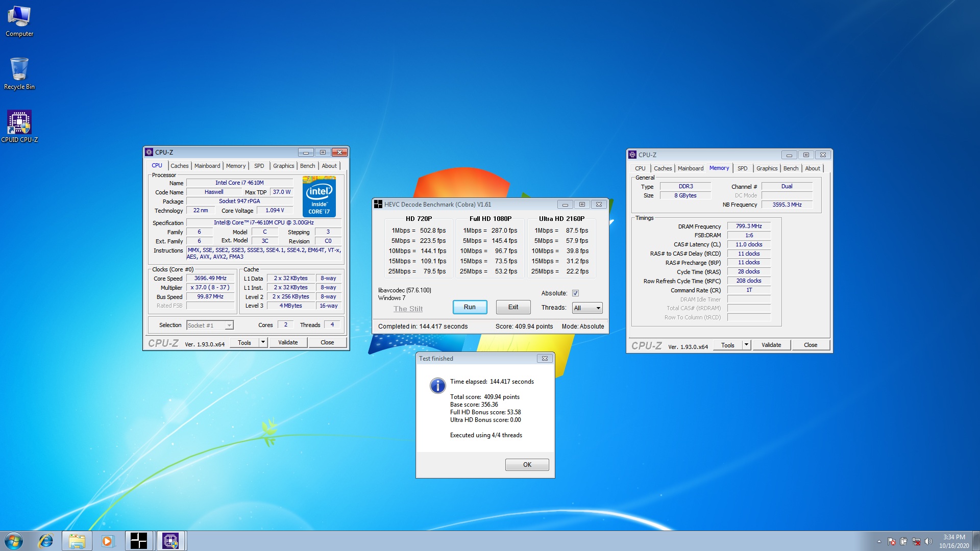Open About tab in left CPU-Z
This screenshot has width=980, height=551.
point(329,166)
